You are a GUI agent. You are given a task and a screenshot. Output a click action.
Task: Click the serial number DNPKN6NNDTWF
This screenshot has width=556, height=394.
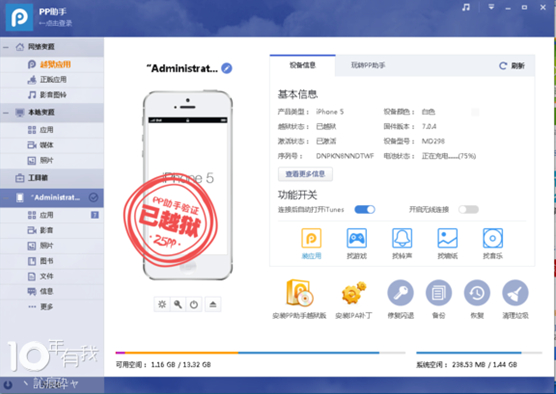click(x=345, y=156)
